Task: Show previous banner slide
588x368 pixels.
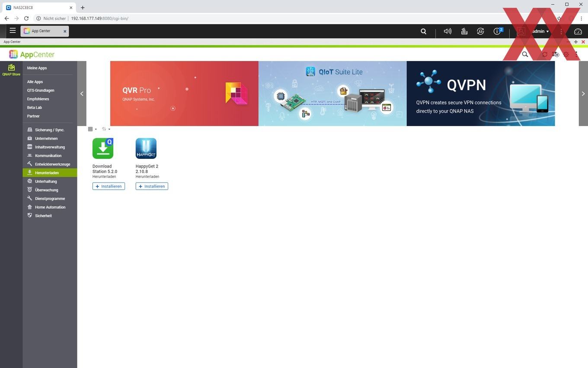Action: [82, 94]
